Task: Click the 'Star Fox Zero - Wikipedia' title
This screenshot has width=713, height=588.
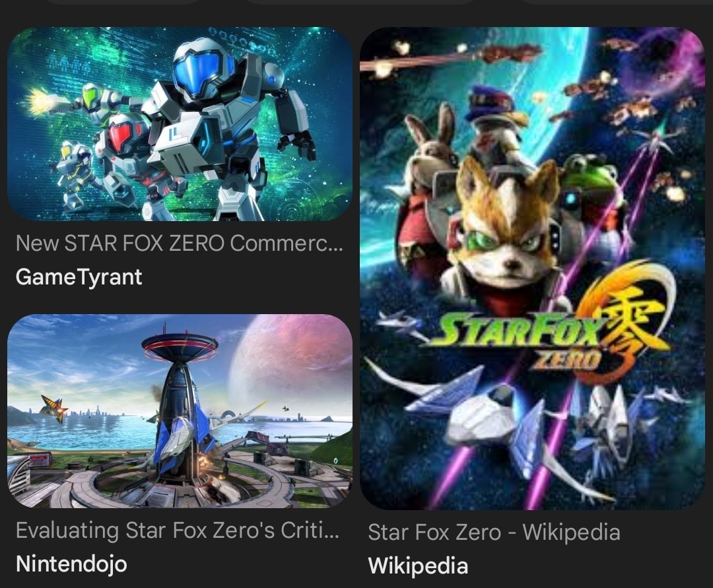Action: click(494, 532)
